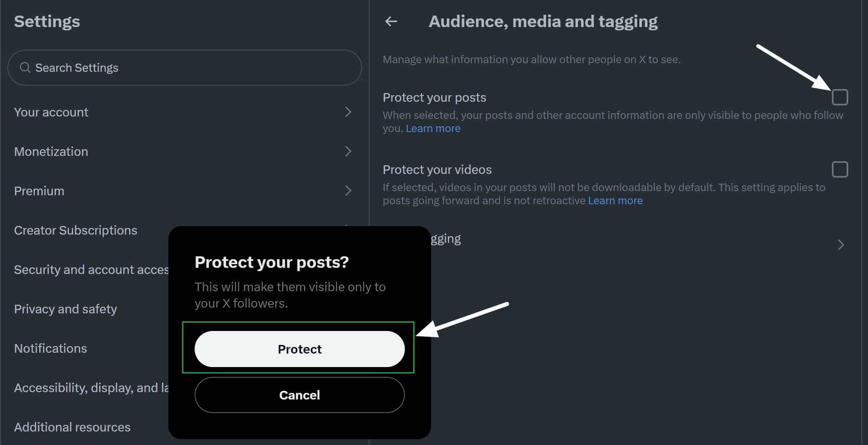Open Learn more under Protect your posts
868x445 pixels.
[433, 128]
